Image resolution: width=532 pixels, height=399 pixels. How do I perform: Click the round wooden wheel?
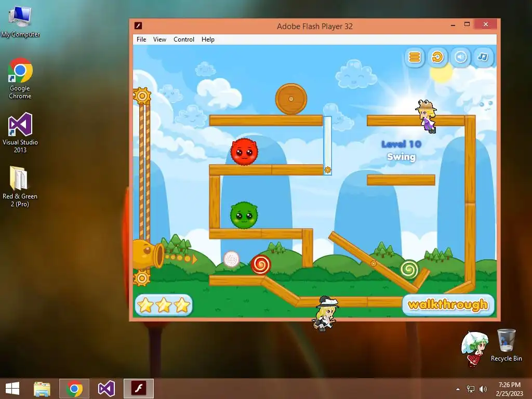tap(291, 99)
